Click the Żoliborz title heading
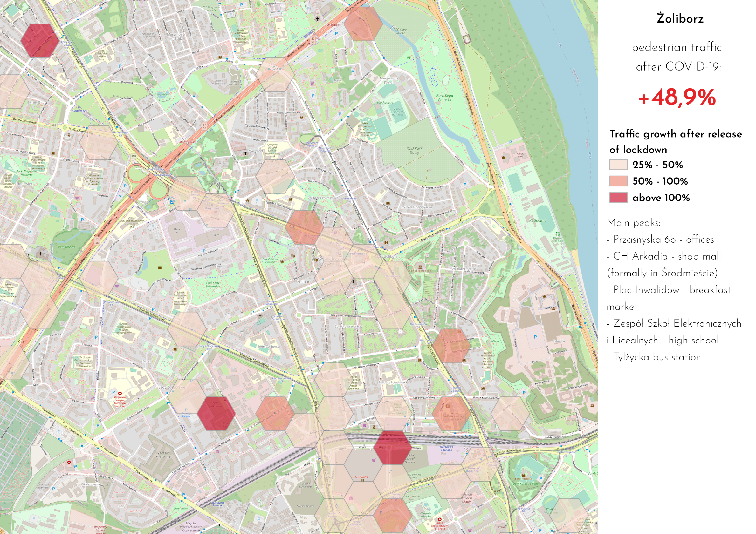Viewport: 756px width, 534px height. click(x=680, y=18)
